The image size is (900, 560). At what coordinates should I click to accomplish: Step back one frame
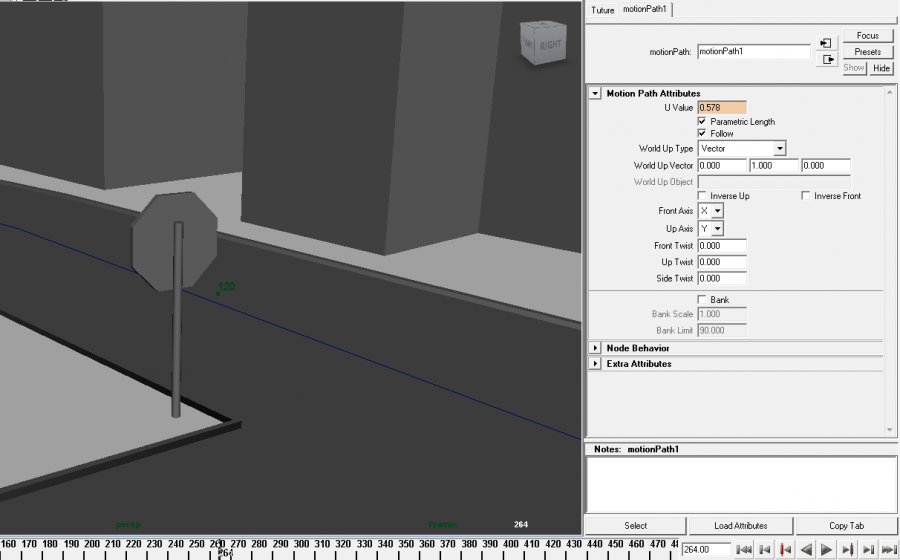pyautogui.click(x=765, y=550)
